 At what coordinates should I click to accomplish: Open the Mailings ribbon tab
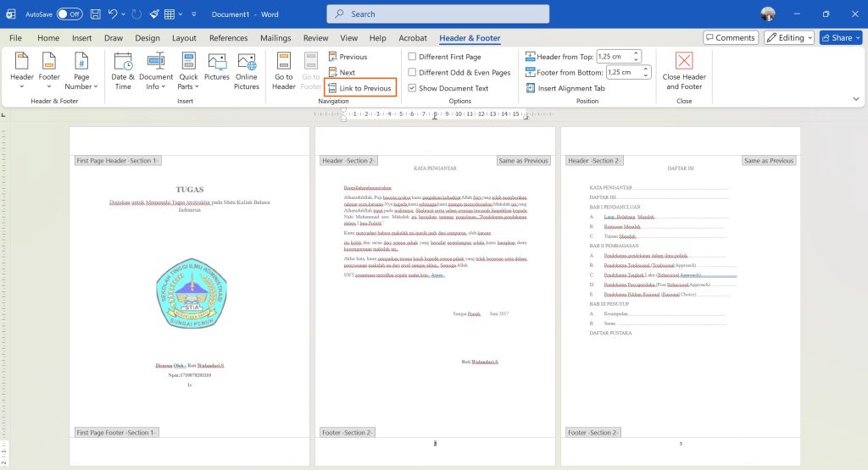click(x=275, y=38)
